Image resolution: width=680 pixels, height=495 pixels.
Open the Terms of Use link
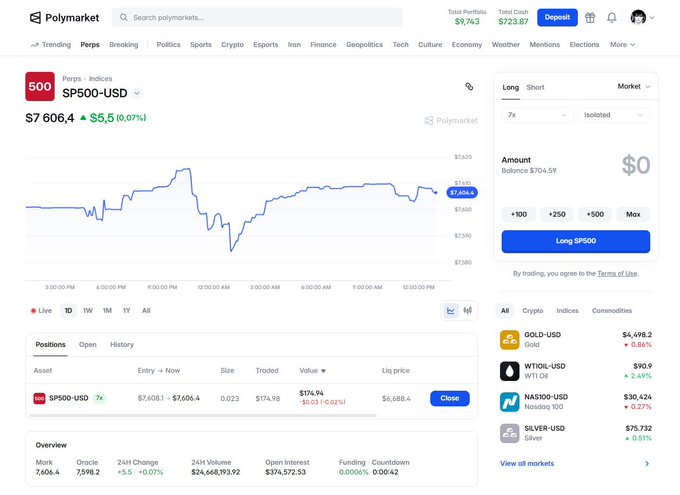pyautogui.click(x=617, y=273)
